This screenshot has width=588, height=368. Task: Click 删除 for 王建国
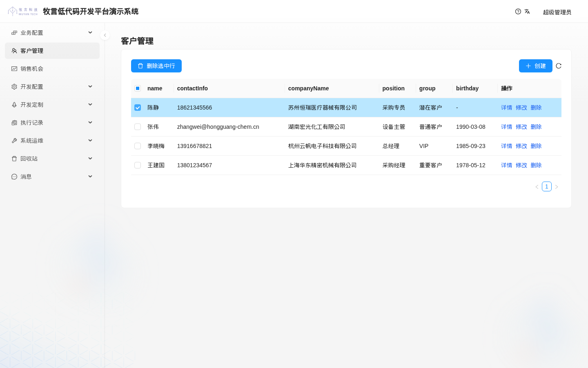536,165
